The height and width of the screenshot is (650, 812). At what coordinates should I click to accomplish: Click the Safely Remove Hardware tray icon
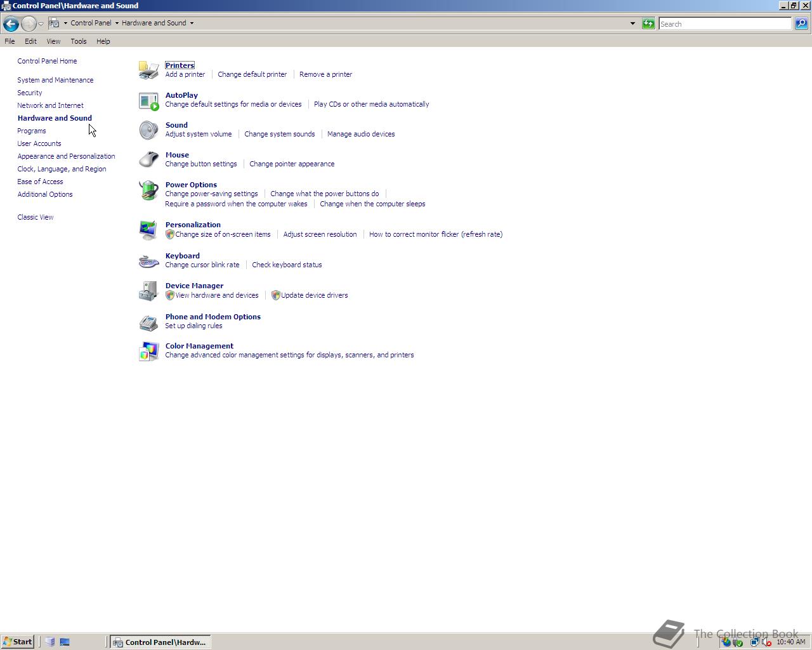738,642
